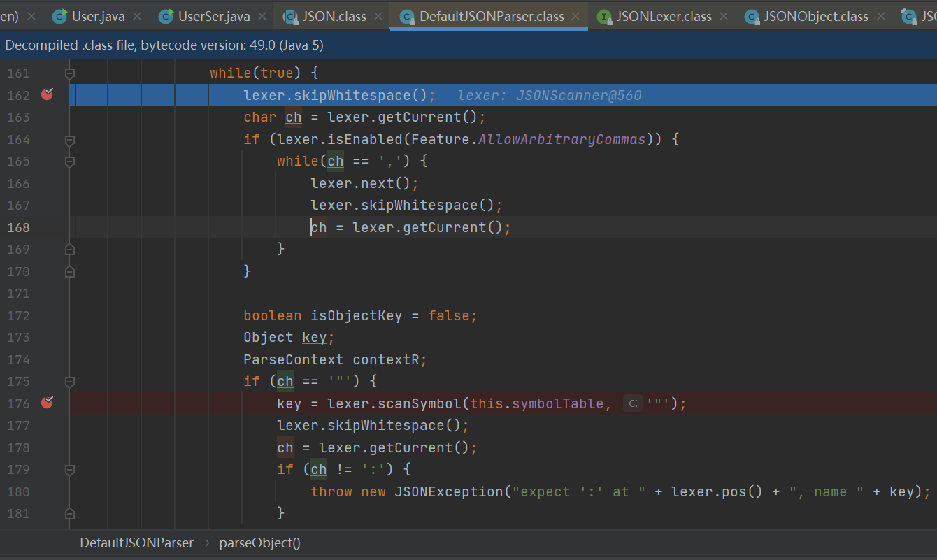Click the inline debug value 'lexer: JSONScanner@560'
Image resolution: width=937 pixels, height=560 pixels.
[x=550, y=95]
